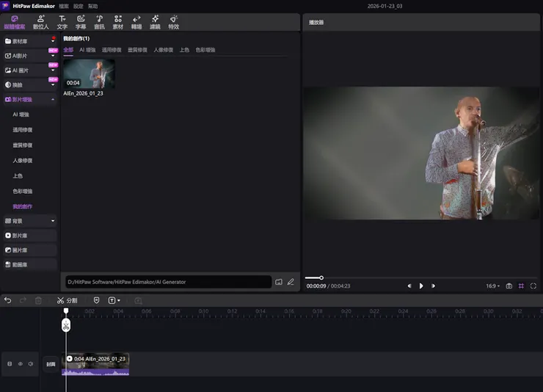Select the AIEn_2026_01_23 video thumbnail
Screen dimensions: 543x392
89,73
